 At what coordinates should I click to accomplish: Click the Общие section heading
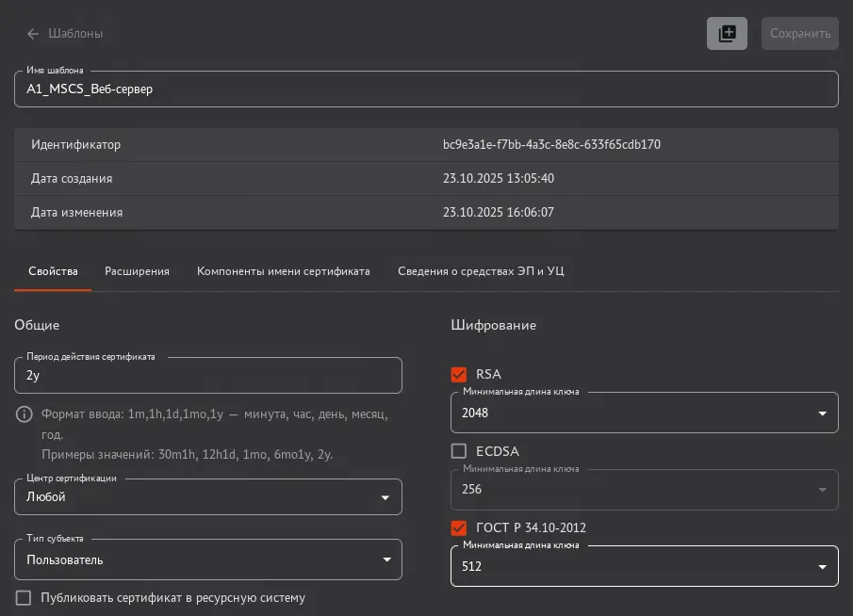click(x=37, y=325)
